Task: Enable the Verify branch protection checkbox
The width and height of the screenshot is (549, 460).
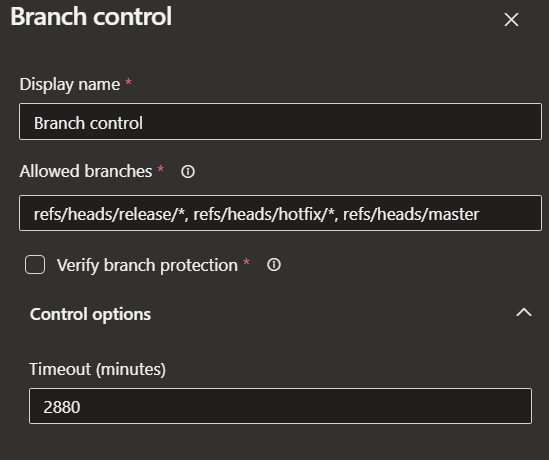Action: pyautogui.click(x=35, y=265)
